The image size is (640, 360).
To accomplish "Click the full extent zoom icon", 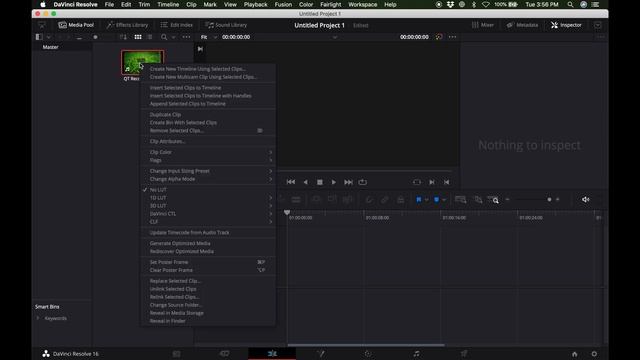I will coord(460,200).
